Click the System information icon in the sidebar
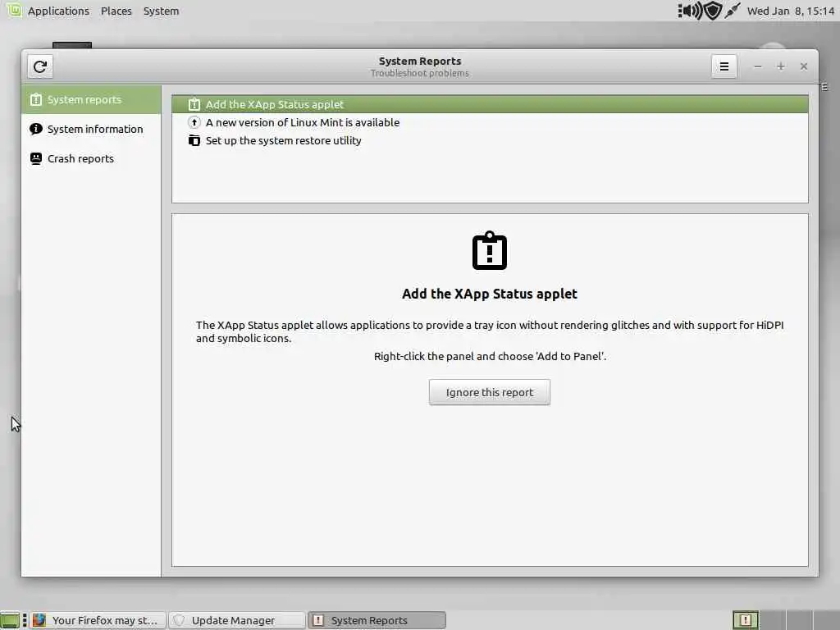 coord(36,129)
